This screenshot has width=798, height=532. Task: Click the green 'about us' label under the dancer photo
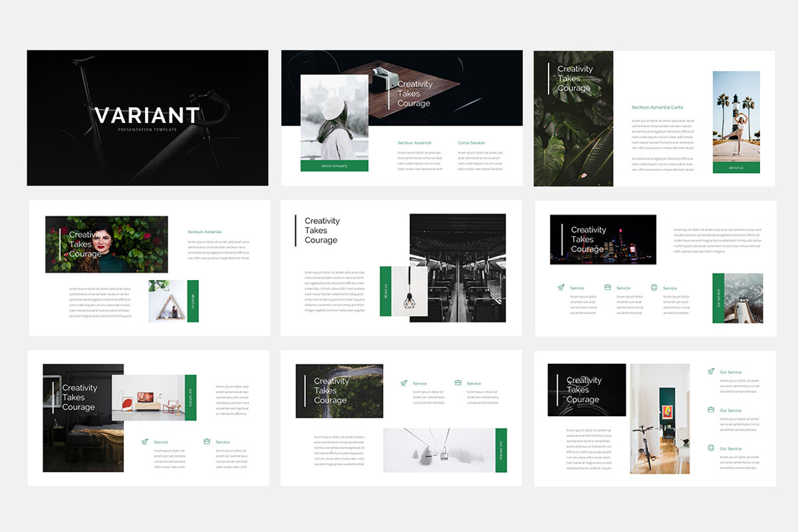(736, 168)
